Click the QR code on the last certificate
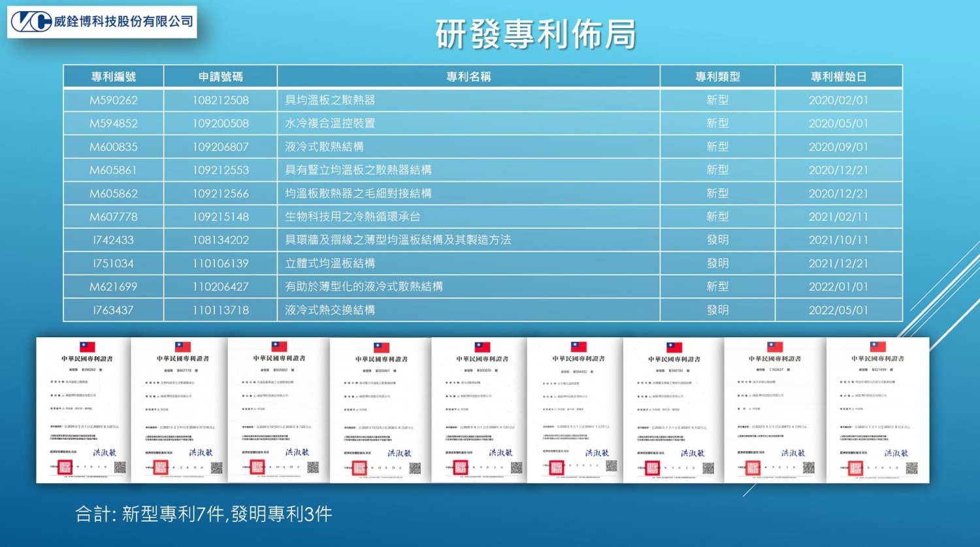 (911, 468)
